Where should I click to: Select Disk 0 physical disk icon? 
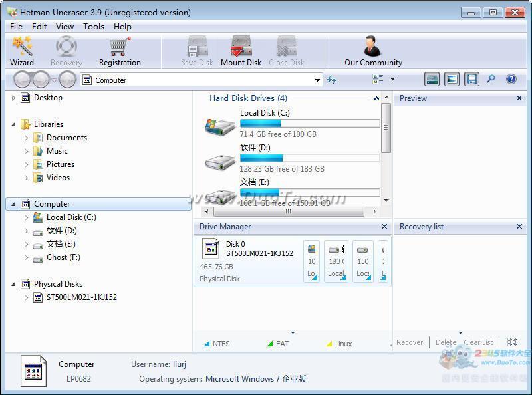tap(210, 249)
